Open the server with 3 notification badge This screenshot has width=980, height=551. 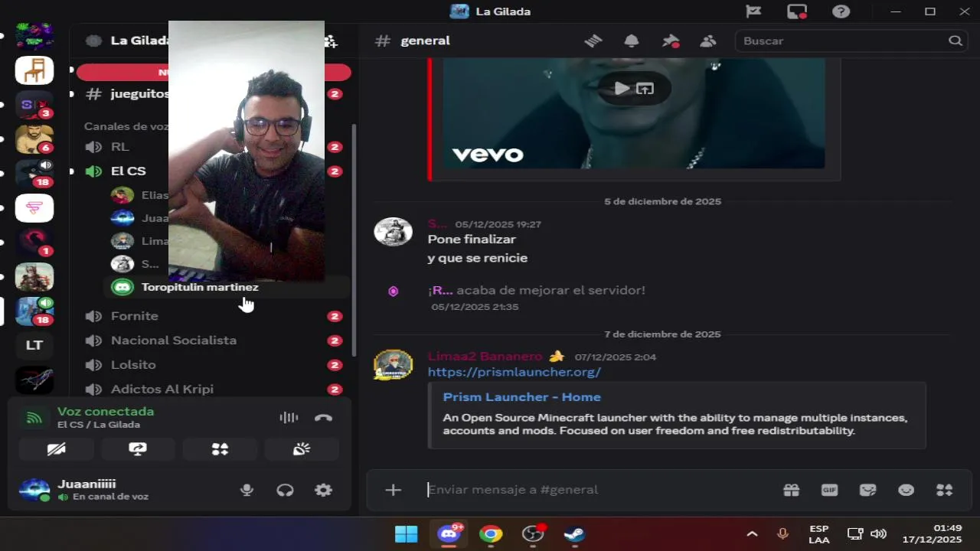click(x=34, y=105)
